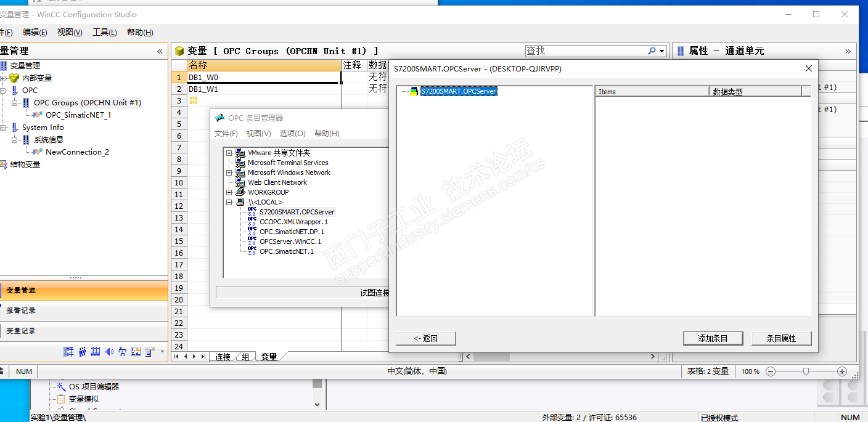This screenshot has width=868, height=422.
Task: Click the 条目属性 button
Action: pos(781,338)
